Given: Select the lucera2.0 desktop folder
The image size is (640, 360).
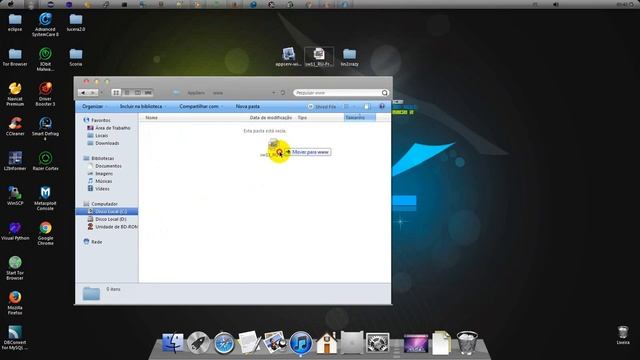Looking at the screenshot, I should 76,23.
